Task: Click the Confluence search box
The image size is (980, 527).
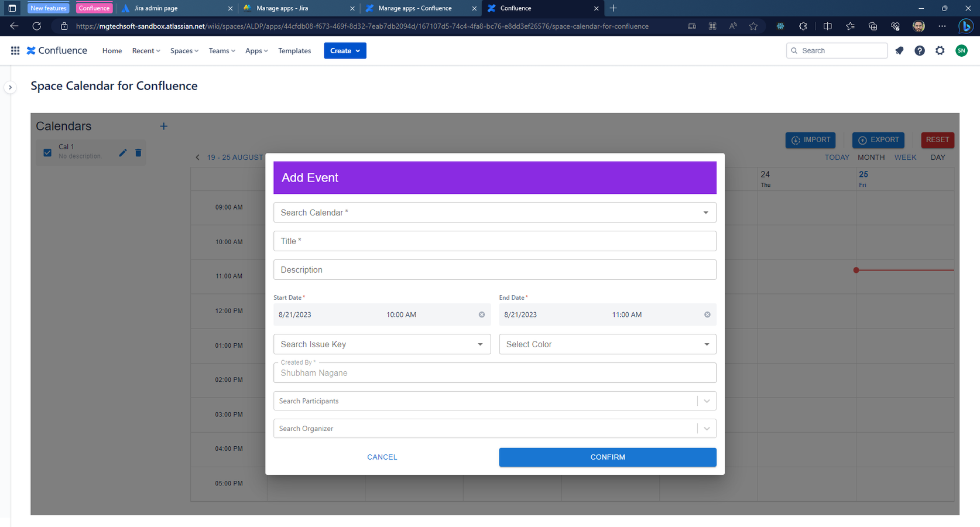Action: point(837,51)
